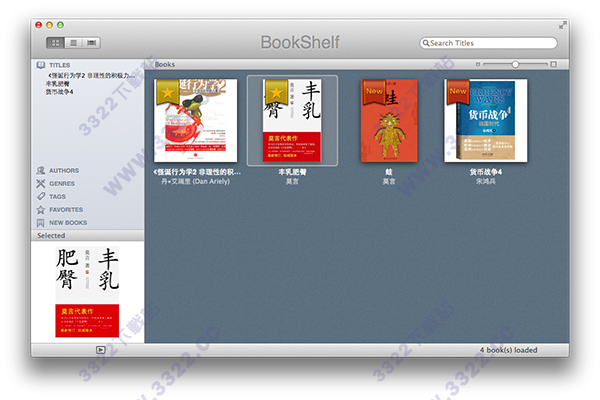600x400 pixels.
Task: Click the title text 货币战争4 under cover
Action: pyautogui.click(x=486, y=172)
